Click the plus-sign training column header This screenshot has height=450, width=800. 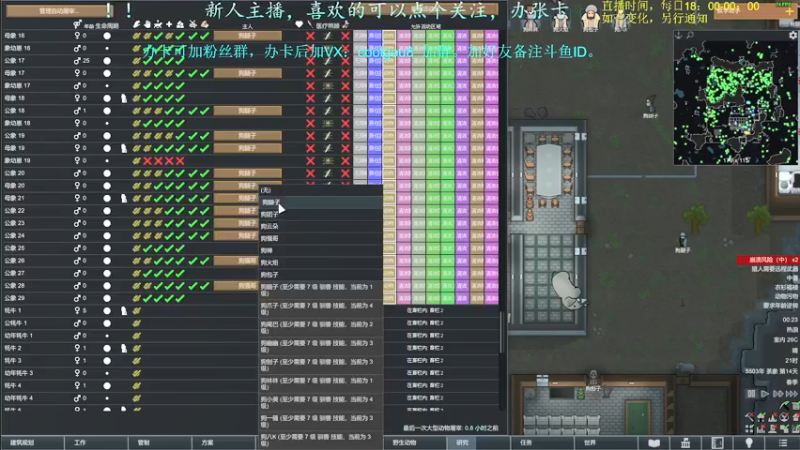[169, 24]
